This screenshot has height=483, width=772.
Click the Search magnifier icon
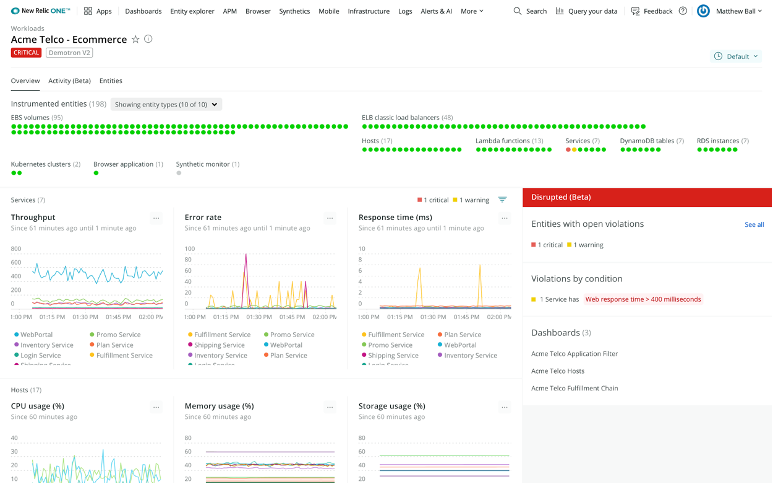click(x=517, y=11)
